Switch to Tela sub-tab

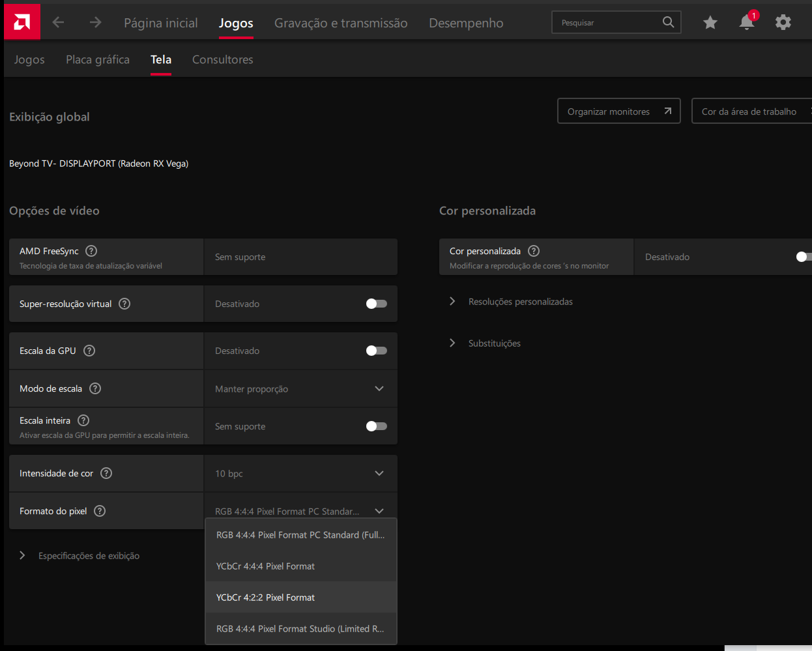click(x=161, y=59)
